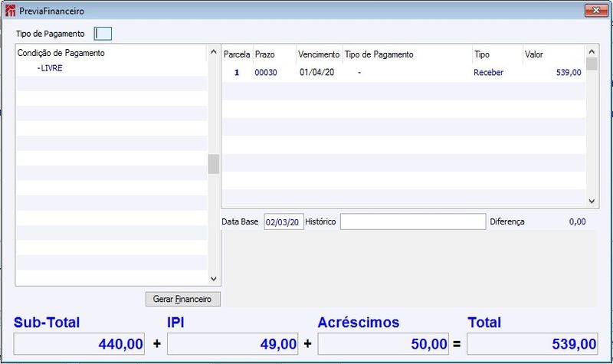Click the payment condition list scrollbar thumb
Screen dimensions: 613x364
(214, 164)
